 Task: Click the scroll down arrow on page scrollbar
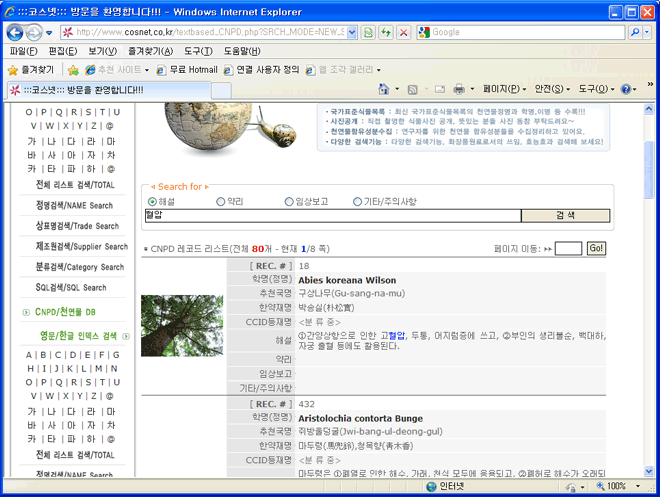pyautogui.click(x=649, y=471)
